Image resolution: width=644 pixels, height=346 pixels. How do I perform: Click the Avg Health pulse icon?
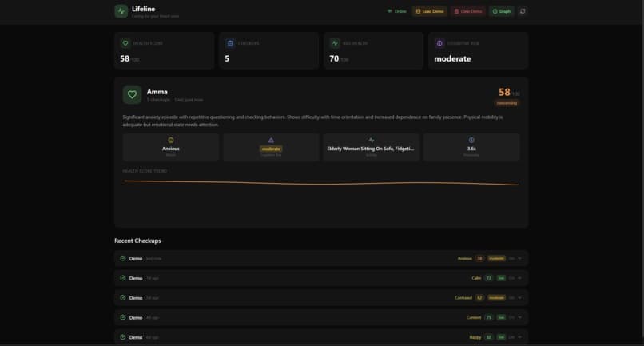pos(335,43)
